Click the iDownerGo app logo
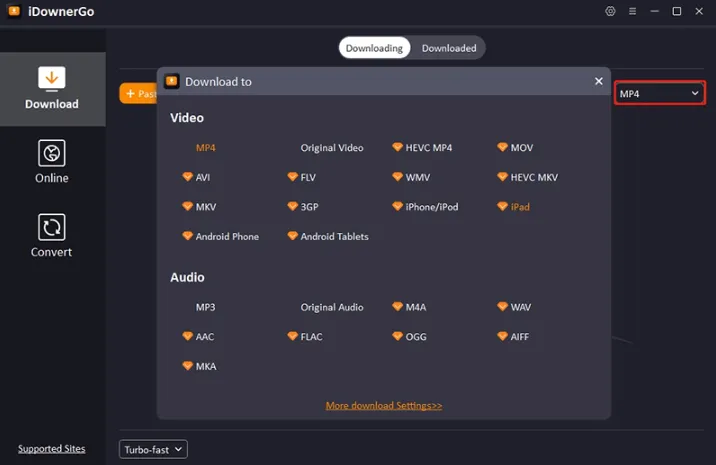The width and height of the screenshot is (716, 465). pyautogui.click(x=14, y=11)
